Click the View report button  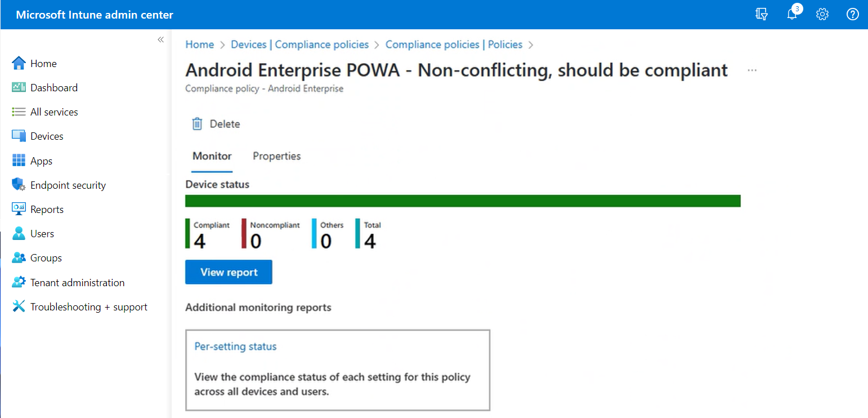tap(229, 272)
